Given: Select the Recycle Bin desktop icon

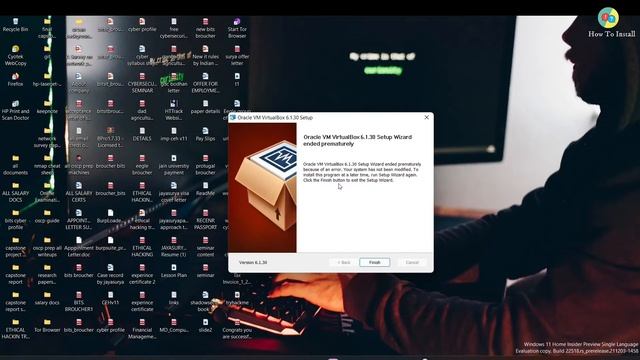Looking at the screenshot, I should [x=16, y=25].
